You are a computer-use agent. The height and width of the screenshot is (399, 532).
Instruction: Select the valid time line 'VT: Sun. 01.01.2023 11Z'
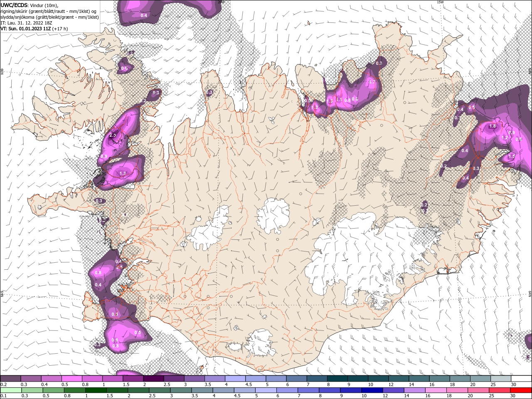(26, 29)
